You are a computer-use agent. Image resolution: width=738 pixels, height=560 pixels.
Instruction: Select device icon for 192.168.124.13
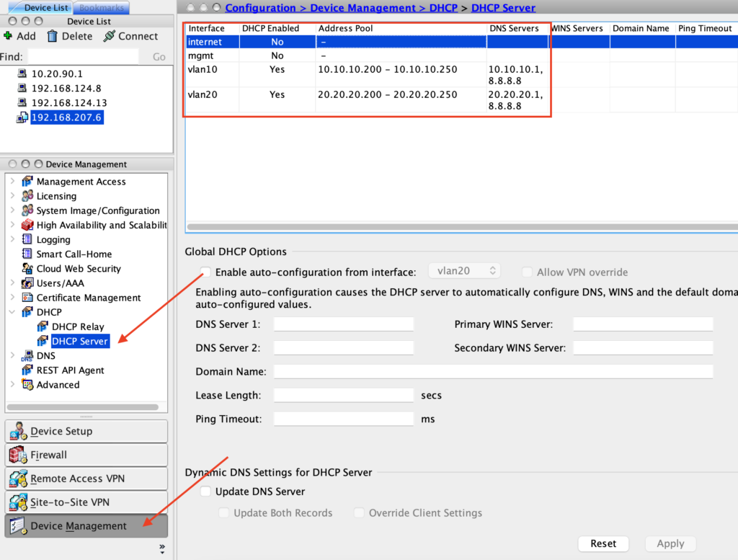22,102
